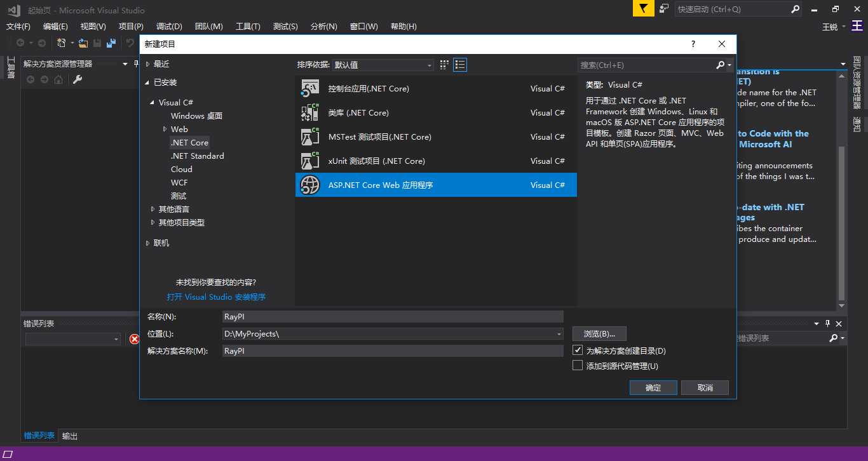The width and height of the screenshot is (868, 461).
Task: Open the 帮助(H) menu
Action: click(x=403, y=26)
